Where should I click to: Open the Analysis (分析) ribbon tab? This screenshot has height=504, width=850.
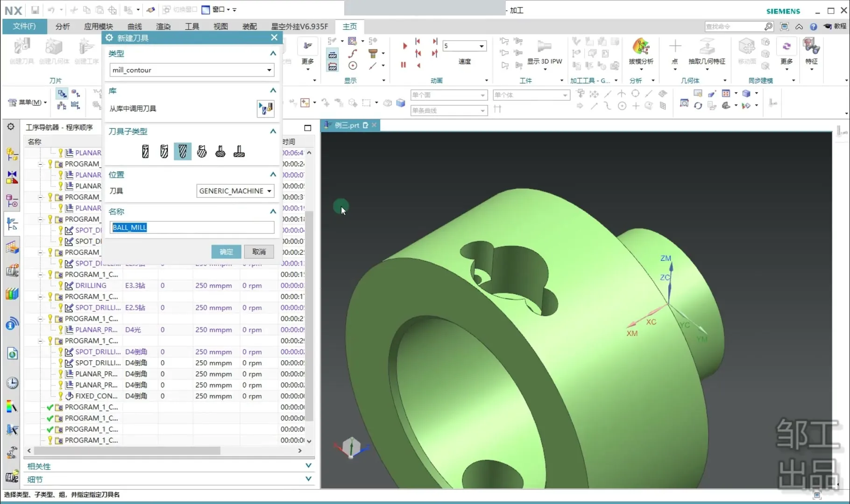[x=63, y=27]
